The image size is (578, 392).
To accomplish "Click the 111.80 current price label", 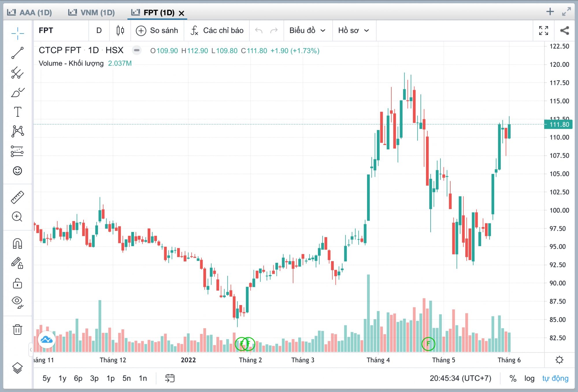I will (559, 125).
